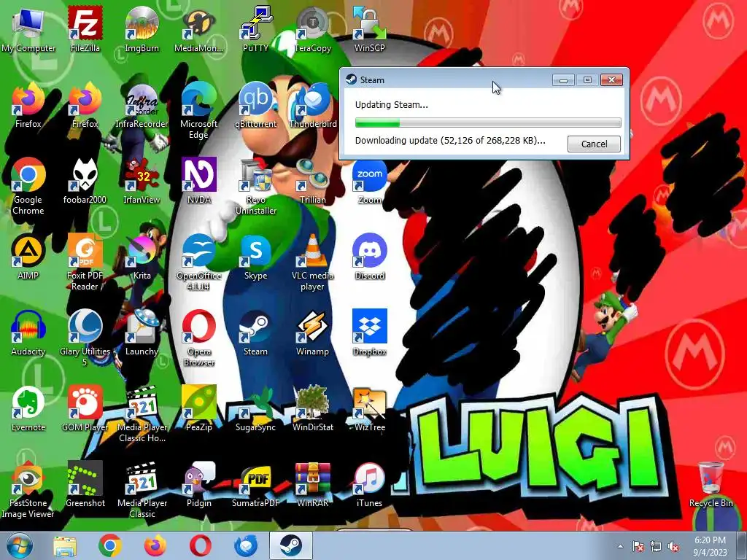Open the OpenOffice 4.1.14 icon
The image size is (747, 560).
[198, 262]
